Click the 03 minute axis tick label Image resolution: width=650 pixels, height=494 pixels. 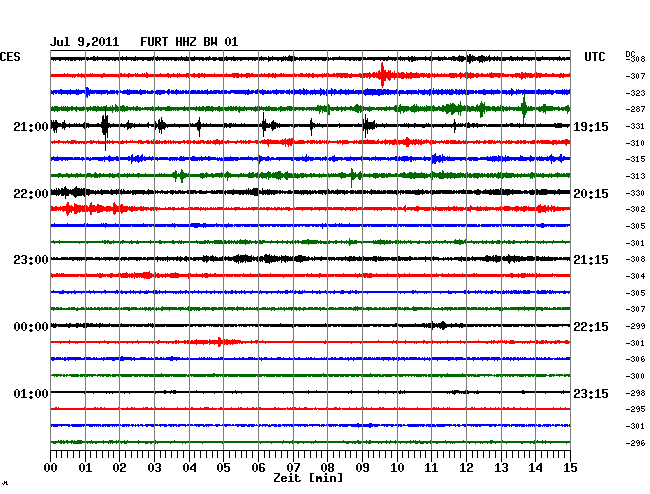(154, 467)
